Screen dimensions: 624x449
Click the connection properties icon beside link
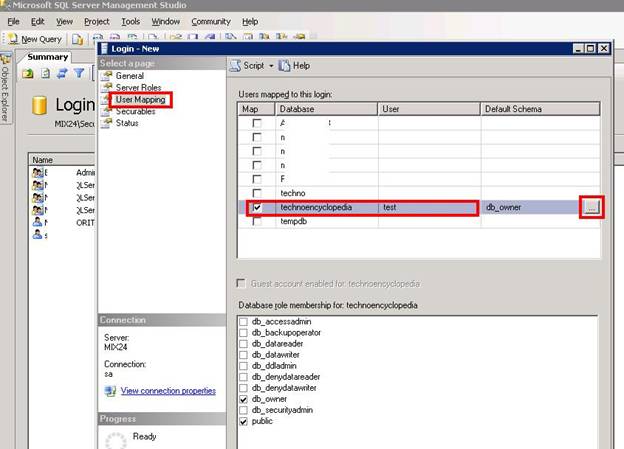point(110,391)
